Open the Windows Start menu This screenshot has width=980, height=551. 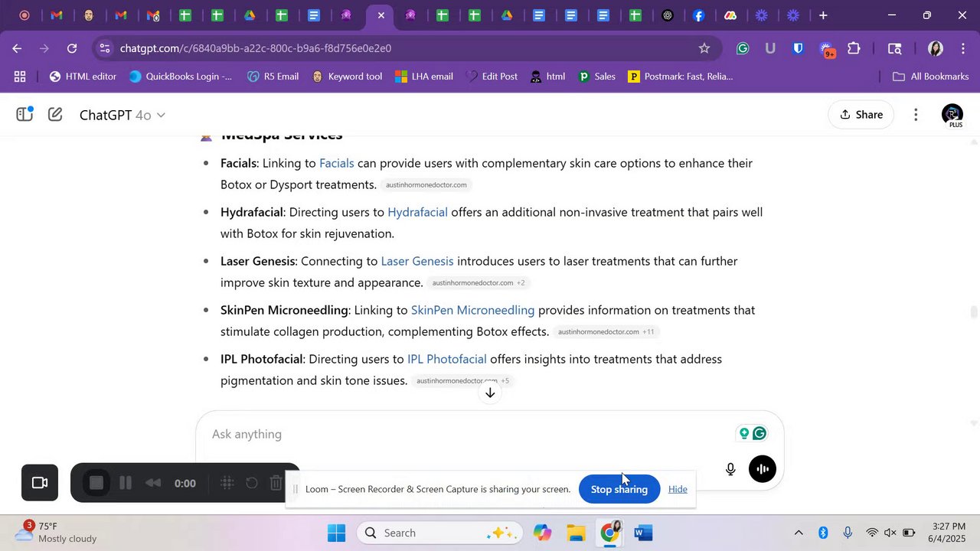click(336, 533)
